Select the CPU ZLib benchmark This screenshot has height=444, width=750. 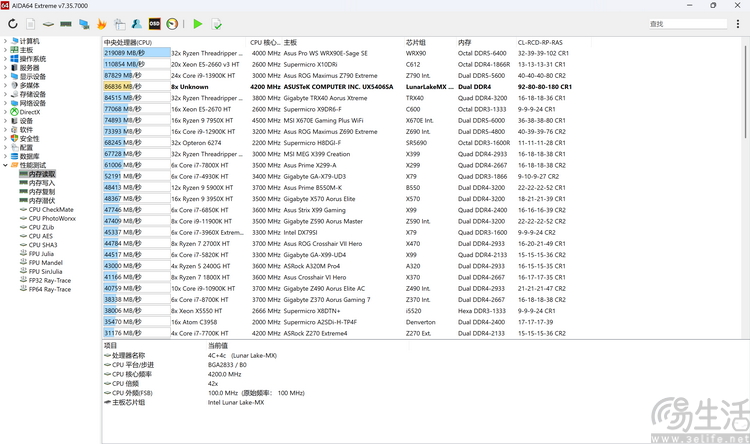[x=41, y=227]
